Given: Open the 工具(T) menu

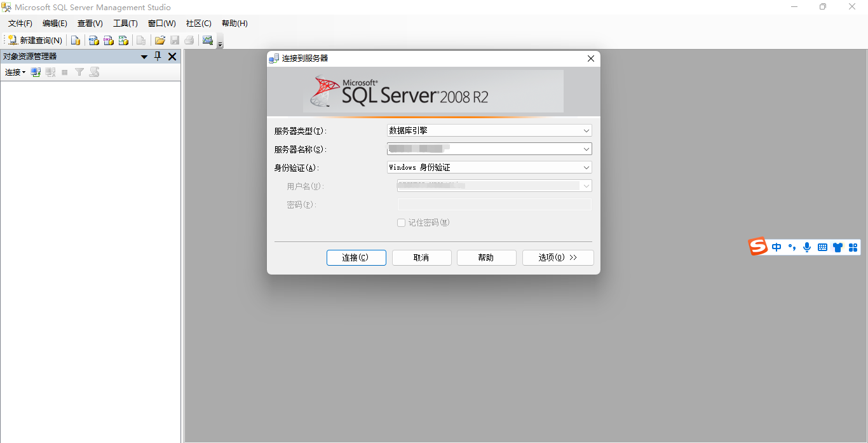Looking at the screenshot, I should click(125, 24).
